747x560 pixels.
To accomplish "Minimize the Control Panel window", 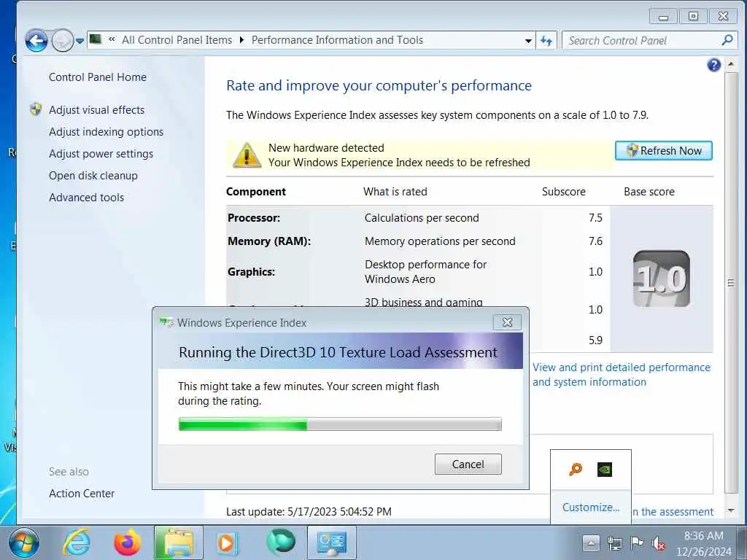I will (x=663, y=17).
